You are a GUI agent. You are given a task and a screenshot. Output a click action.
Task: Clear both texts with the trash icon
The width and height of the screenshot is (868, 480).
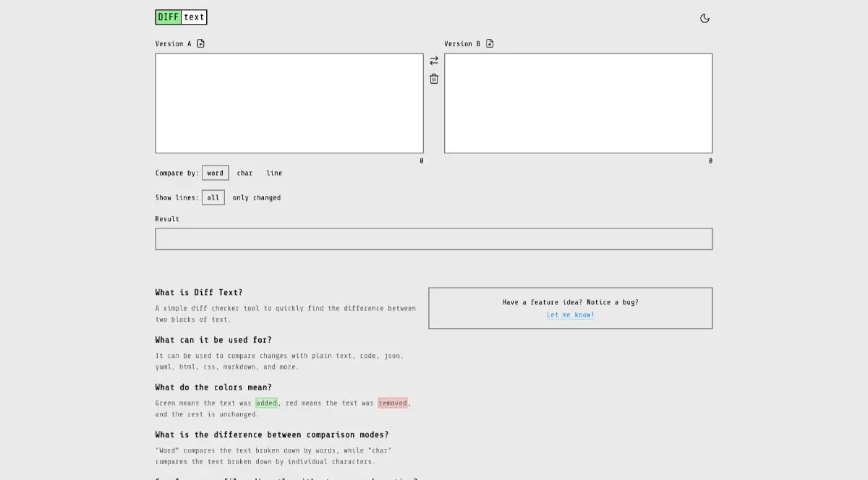tap(434, 79)
